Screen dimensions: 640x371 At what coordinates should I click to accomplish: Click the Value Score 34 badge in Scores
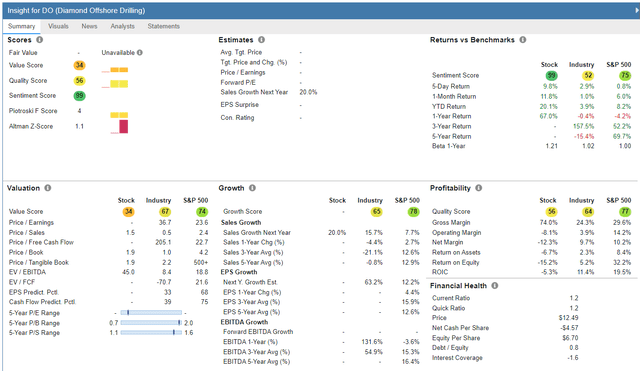(x=79, y=65)
